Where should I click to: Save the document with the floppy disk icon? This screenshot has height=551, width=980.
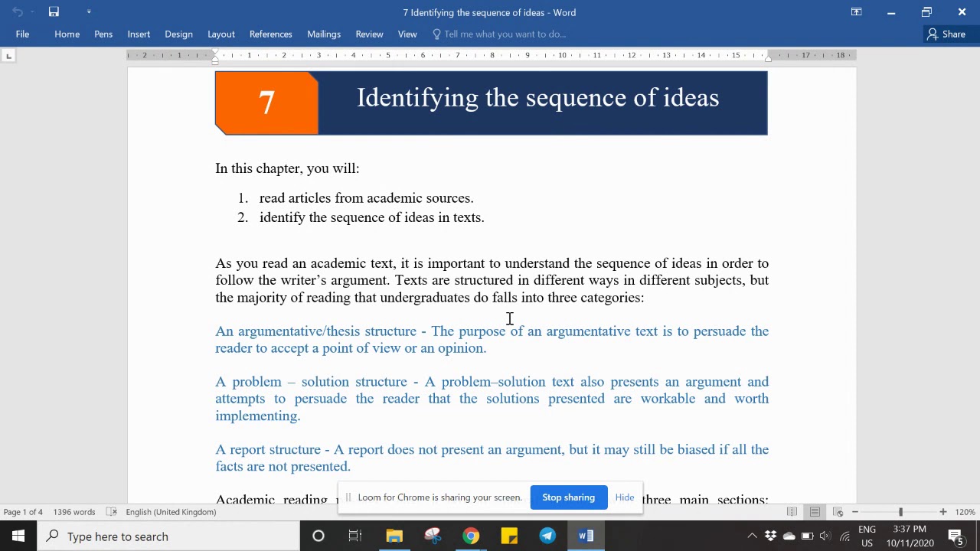(54, 12)
